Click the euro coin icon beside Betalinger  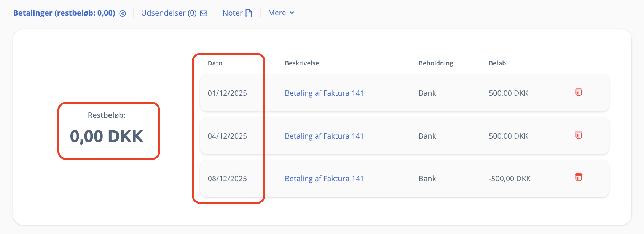point(123,13)
